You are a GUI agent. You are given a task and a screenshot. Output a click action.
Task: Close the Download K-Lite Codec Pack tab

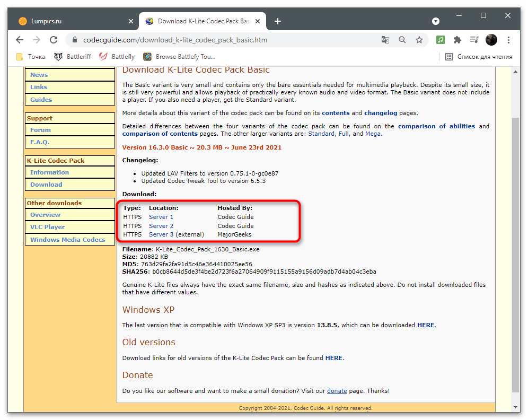click(258, 21)
